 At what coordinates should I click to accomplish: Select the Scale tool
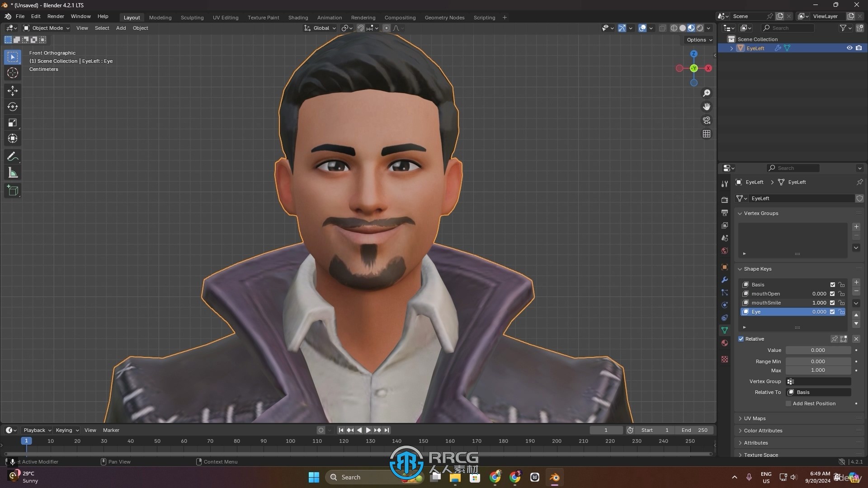pos(13,122)
